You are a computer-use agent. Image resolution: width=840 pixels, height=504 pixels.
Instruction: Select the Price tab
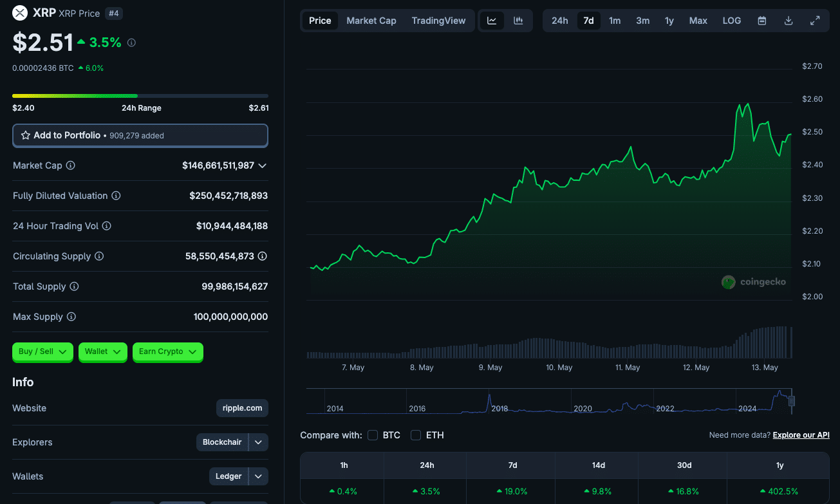pos(320,21)
